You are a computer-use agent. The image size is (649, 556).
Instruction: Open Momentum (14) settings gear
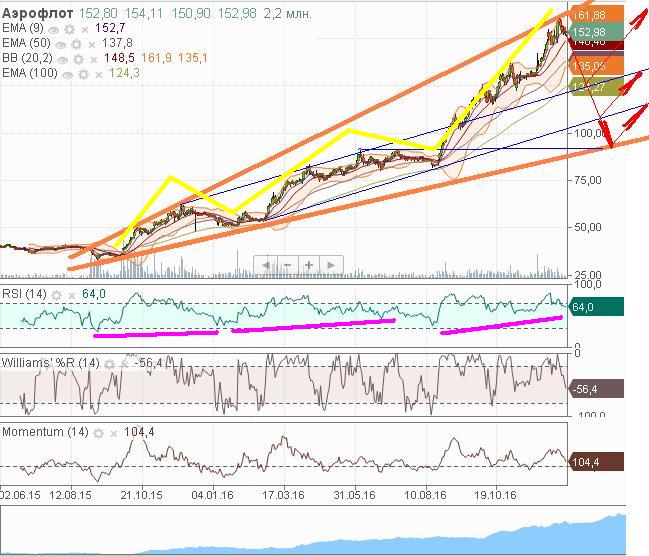(x=99, y=433)
